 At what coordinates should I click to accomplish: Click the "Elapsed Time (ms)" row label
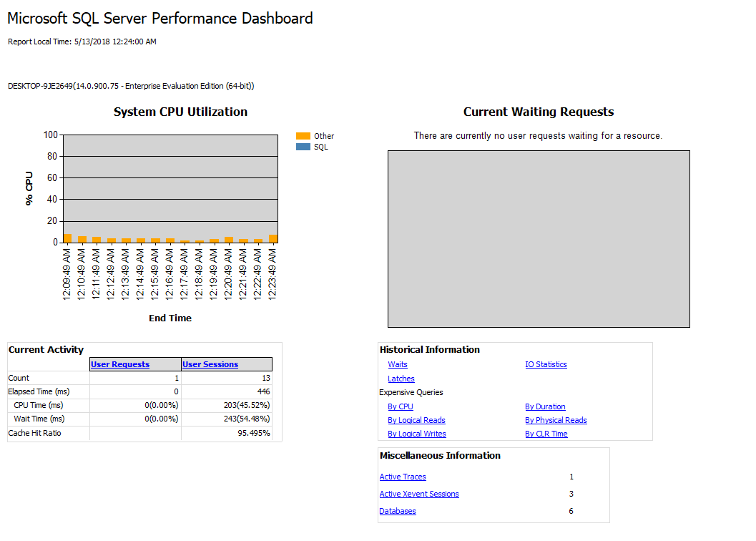pos(39,391)
